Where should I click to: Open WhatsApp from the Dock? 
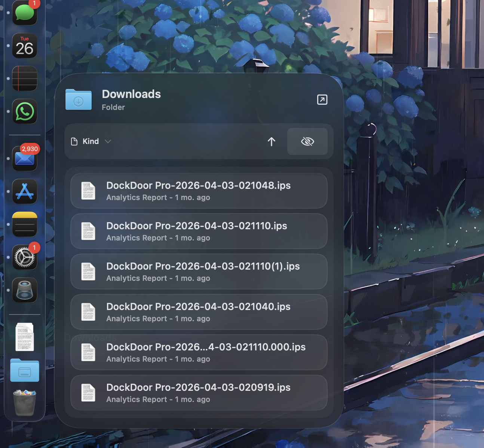point(25,111)
